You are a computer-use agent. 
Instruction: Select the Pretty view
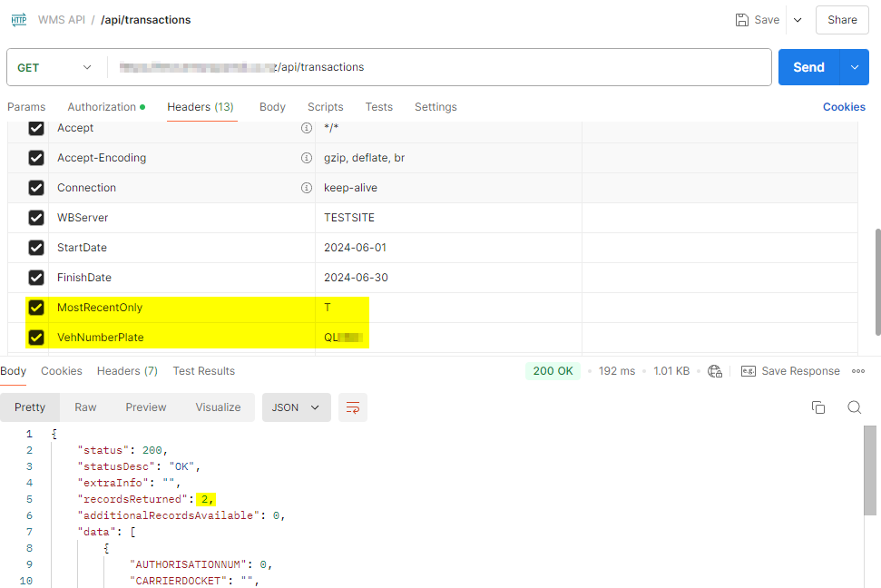(x=30, y=407)
